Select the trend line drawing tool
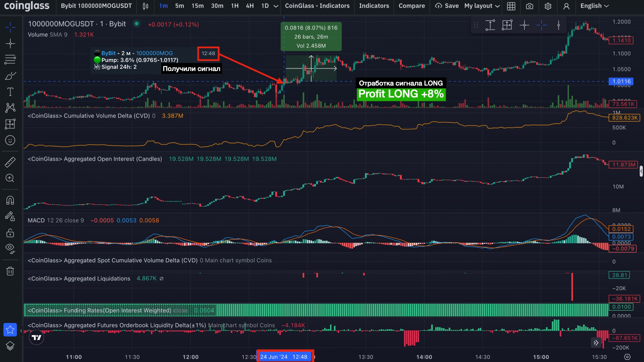The width and height of the screenshot is (644, 362). point(10,43)
